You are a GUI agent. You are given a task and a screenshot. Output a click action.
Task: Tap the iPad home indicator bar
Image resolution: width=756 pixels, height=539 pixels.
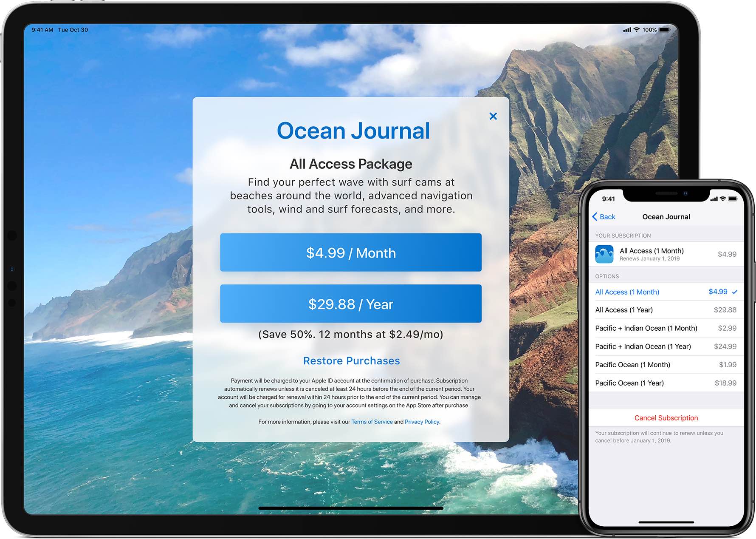[350, 508]
